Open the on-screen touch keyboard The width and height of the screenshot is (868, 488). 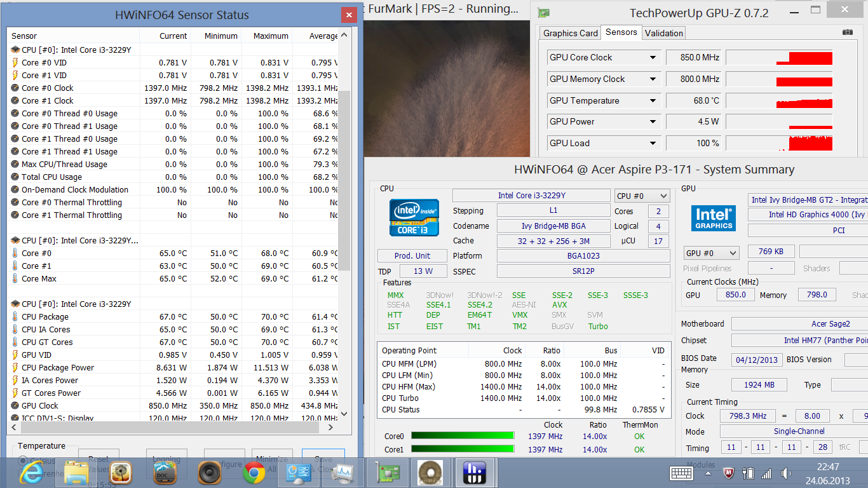click(681, 473)
